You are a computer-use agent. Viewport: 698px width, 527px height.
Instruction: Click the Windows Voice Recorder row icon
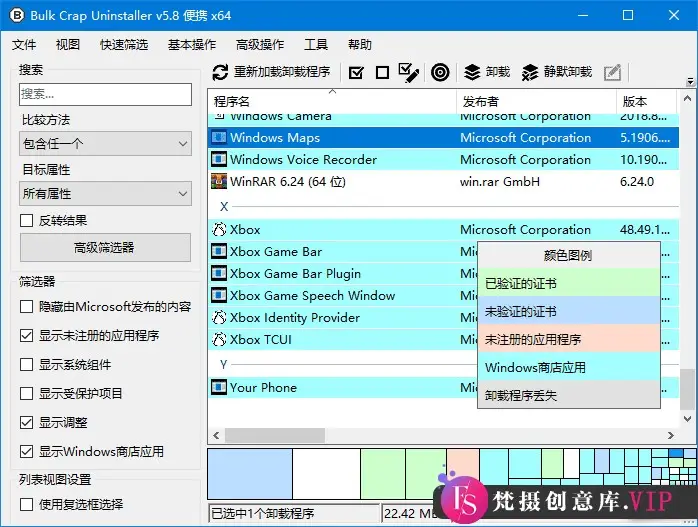click(219, 159)
